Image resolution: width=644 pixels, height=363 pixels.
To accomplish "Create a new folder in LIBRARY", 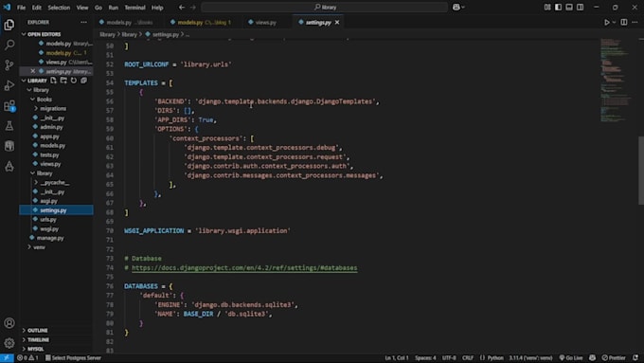I will pyautogui.click(x=63, y=81).
